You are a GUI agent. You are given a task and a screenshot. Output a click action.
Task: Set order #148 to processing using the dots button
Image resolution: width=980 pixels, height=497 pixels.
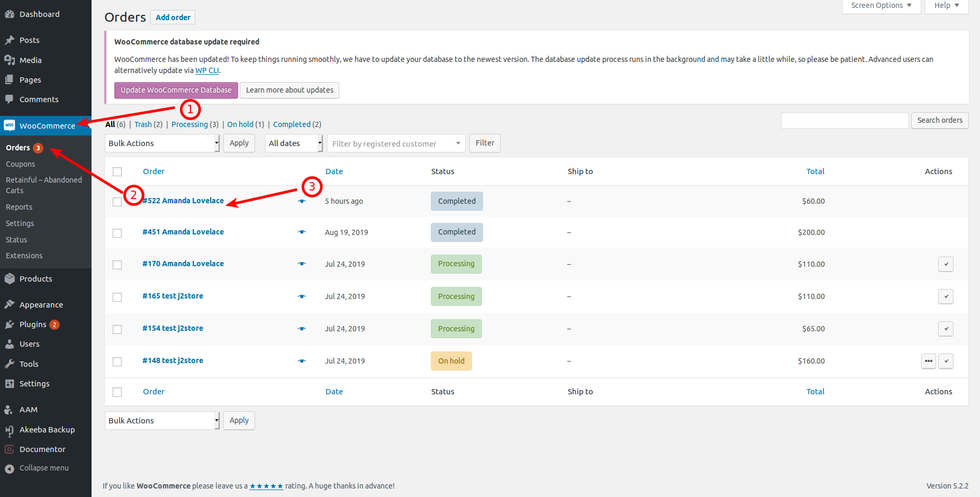point(929,361)
